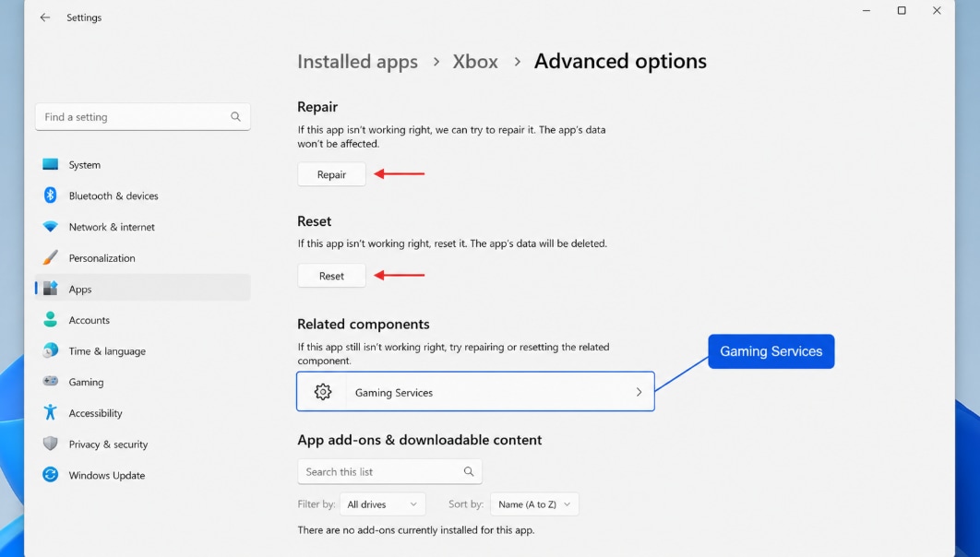Click the Apps icon in the sidebar
This screenshot has width=980, height=557.
[51, 289]
